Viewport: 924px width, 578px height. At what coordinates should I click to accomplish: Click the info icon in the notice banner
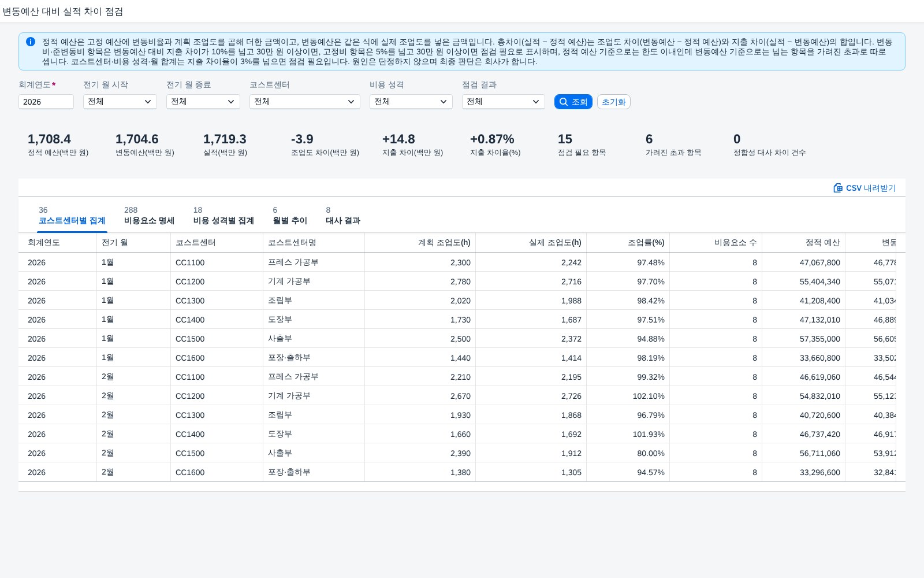(31, 42)
